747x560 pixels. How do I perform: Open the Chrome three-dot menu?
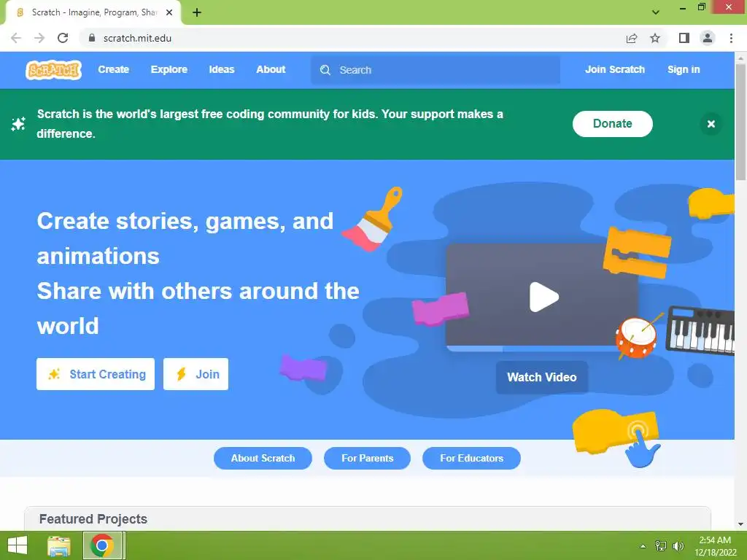[x=731, y=38]
